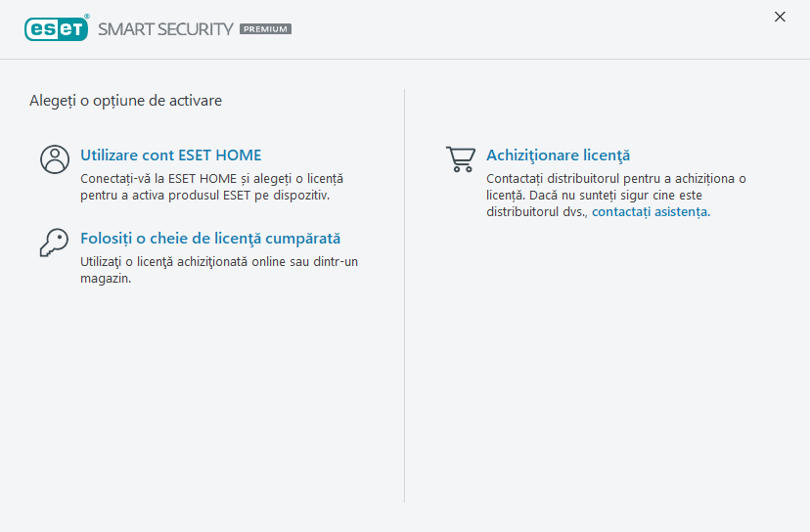The height and width of the screenshot is (532, 810).
Task: Click the license key icon
Action: point(53,243)
